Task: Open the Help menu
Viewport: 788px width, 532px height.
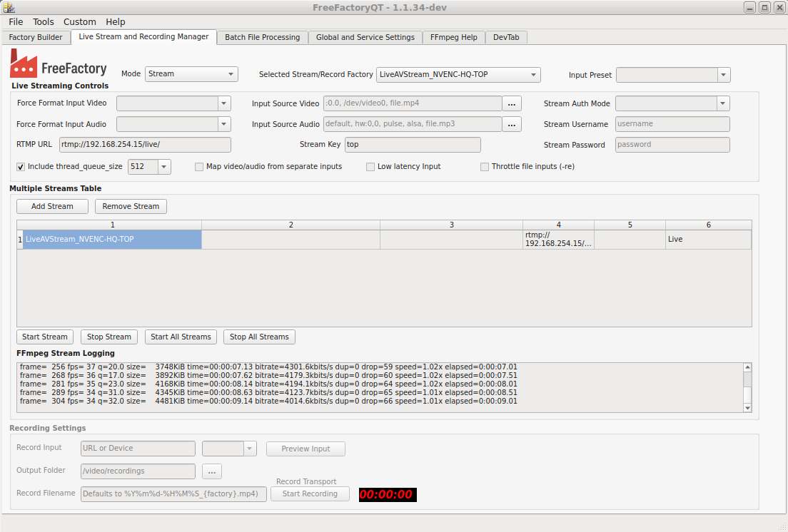Action: click(x=115, y=21)
